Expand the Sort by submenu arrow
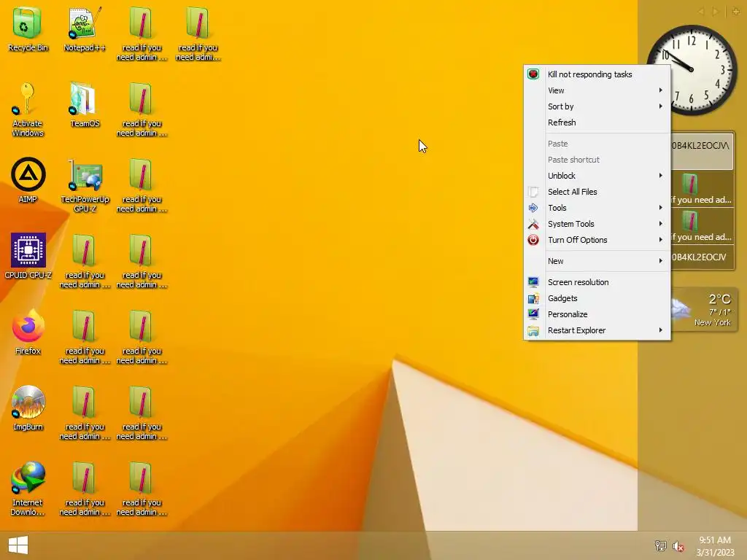Screen dimensions: 747x560 661,106
